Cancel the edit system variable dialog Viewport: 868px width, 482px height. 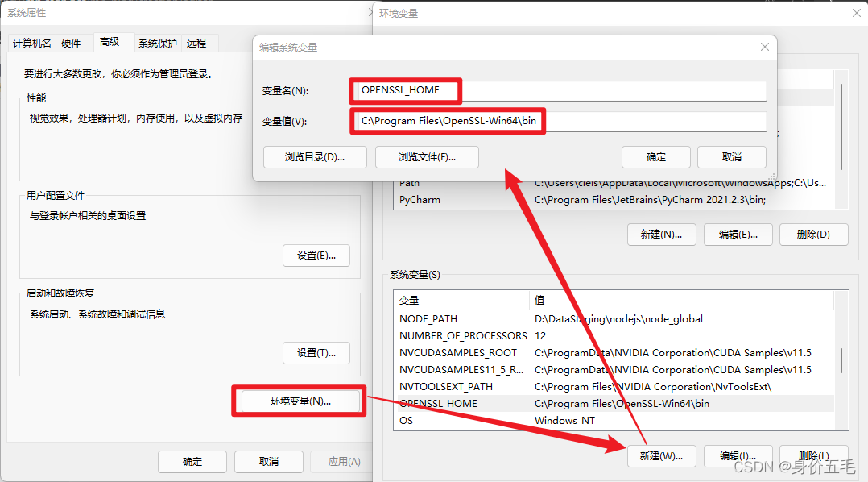731,156
